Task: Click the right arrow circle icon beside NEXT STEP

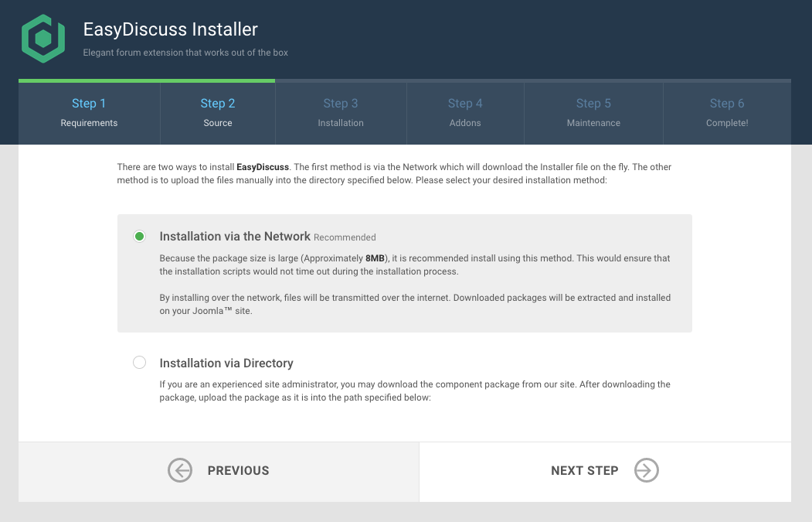Action: (647, 470)
